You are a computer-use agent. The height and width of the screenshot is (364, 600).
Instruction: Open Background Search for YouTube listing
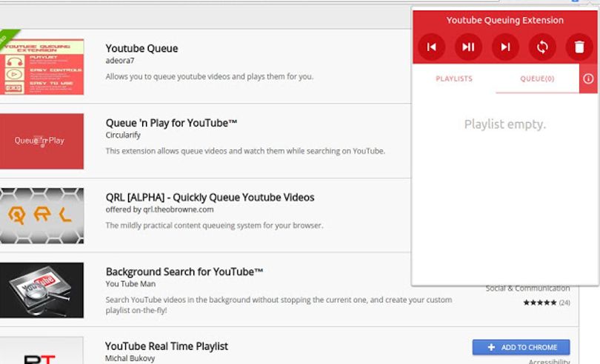click(x=184, y=272)
